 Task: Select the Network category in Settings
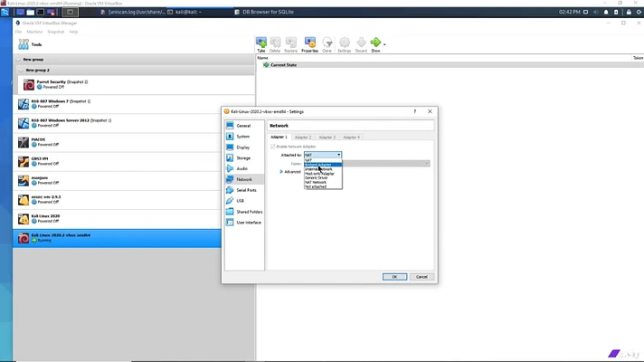[244, 179]
